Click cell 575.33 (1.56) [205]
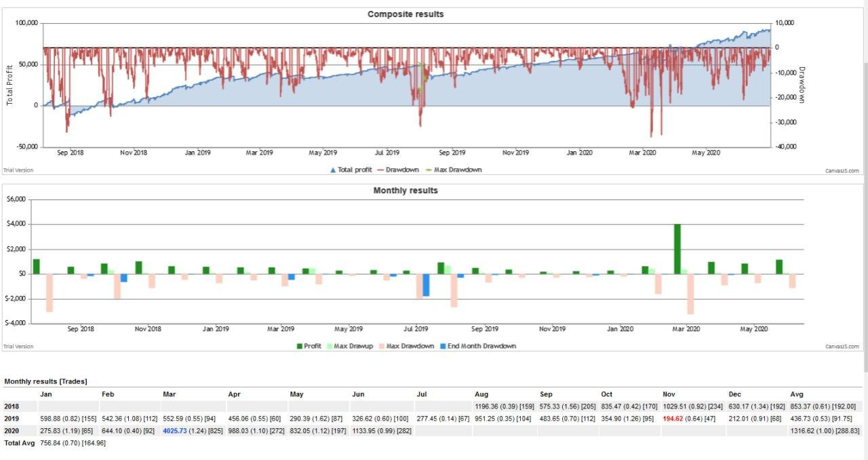This screenshot has height=460, width=868. point(568,406)
